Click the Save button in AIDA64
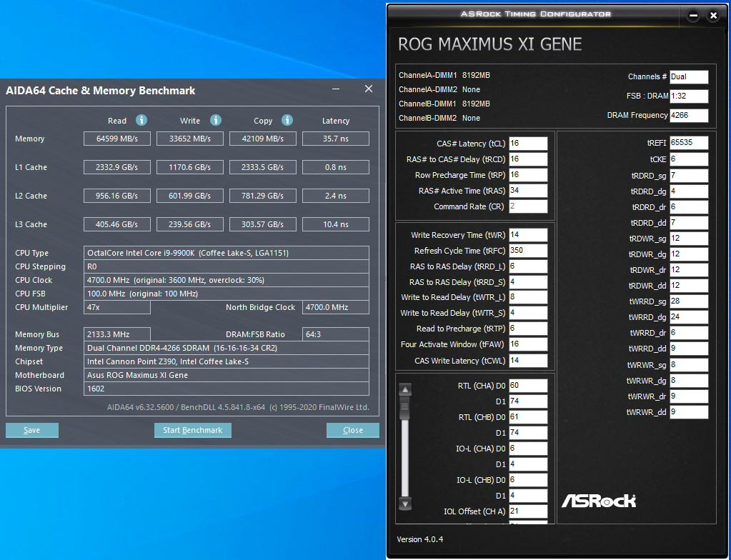 tap(31, 430)
